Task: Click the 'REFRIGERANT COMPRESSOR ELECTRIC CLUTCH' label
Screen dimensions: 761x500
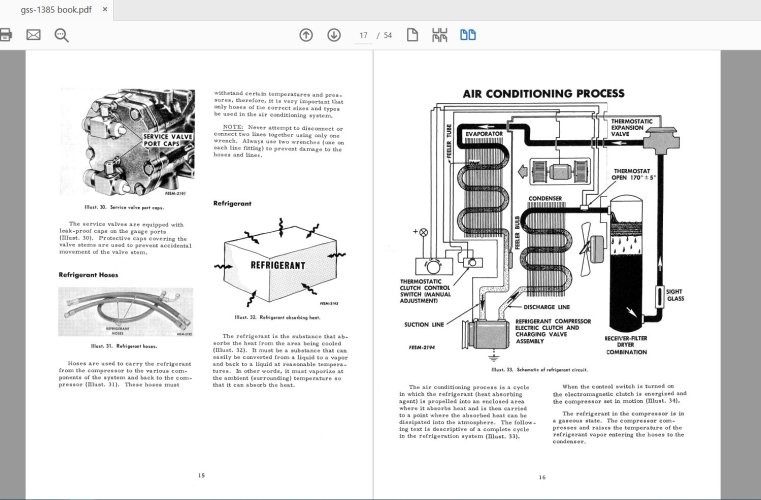Action: (553, 331)
